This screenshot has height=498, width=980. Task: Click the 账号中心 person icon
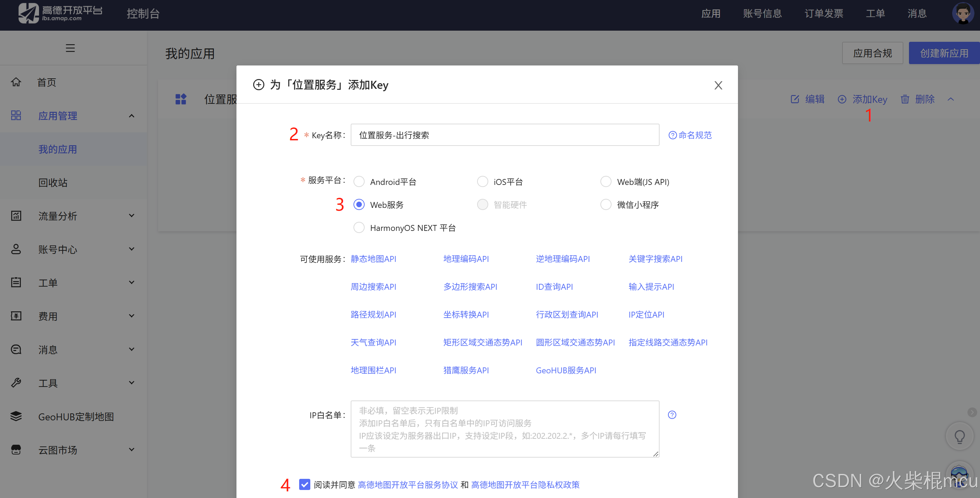(16, 249)
